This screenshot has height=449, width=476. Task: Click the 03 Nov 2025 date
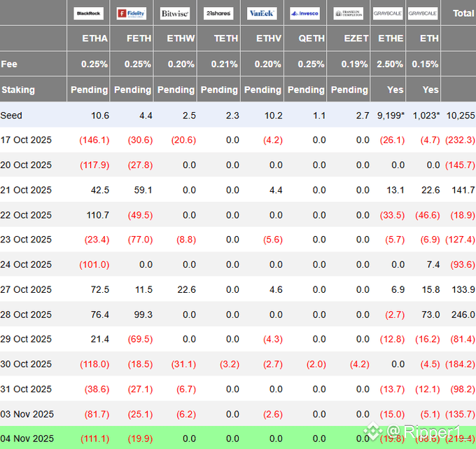pos(27,414)
